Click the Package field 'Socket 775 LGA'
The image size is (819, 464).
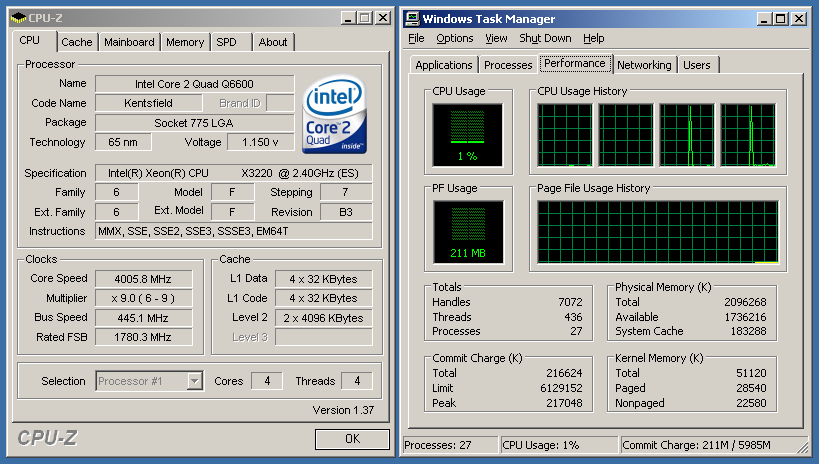[x=194, y=123]
